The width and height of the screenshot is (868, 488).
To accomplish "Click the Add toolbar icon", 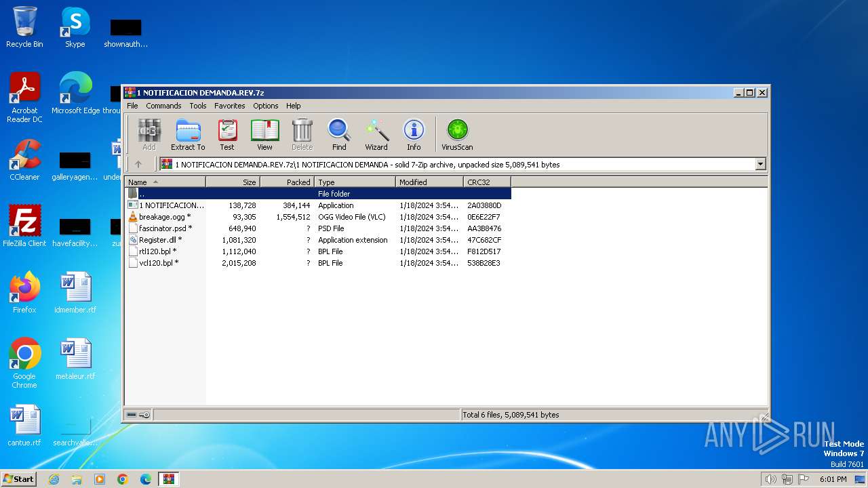I will [x=149, y=134].
